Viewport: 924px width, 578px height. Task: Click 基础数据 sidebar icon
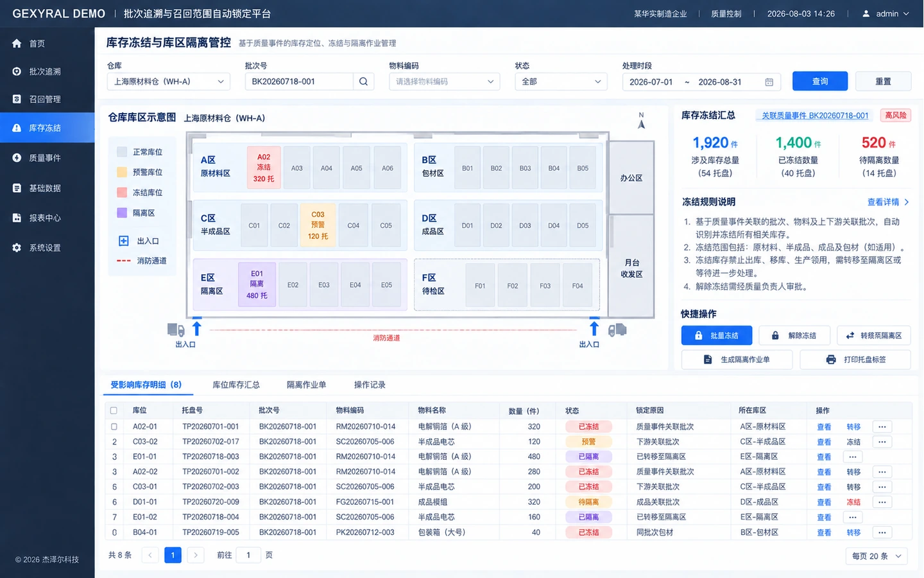coord(17,188)
